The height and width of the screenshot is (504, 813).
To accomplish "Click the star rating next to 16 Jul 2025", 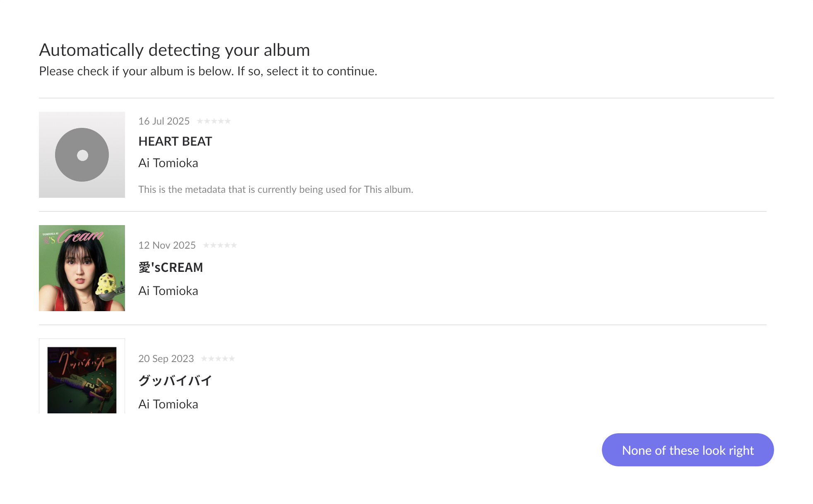I will click(214, 121).
